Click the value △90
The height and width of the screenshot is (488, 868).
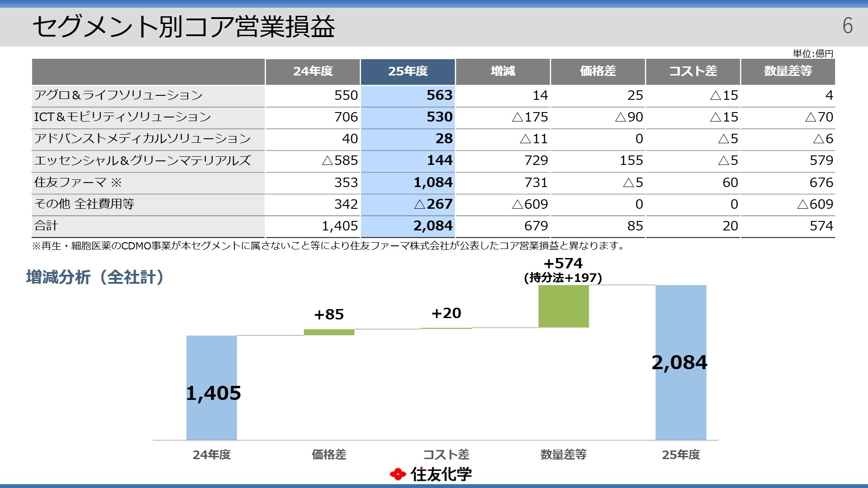click(629, 117)
